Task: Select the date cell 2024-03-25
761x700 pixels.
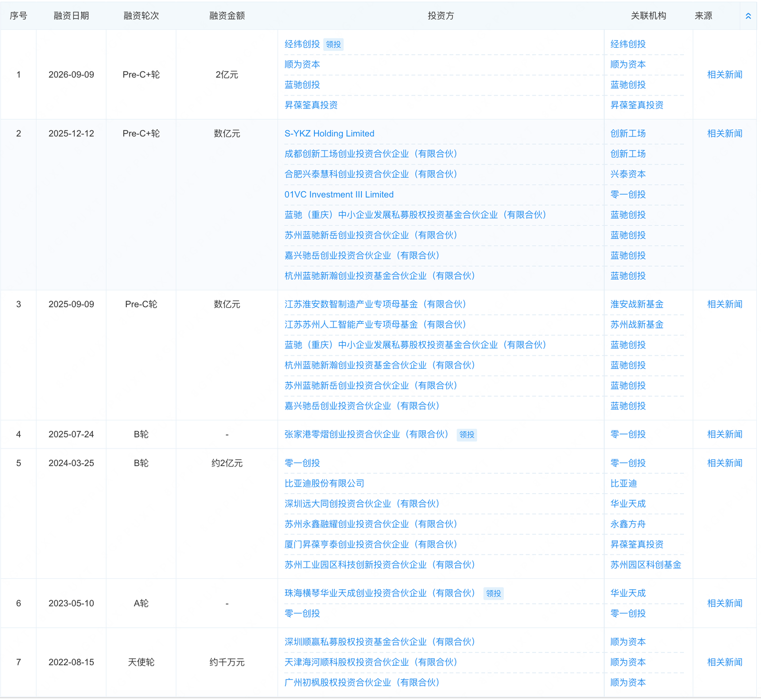Action: tap(71, 463)
